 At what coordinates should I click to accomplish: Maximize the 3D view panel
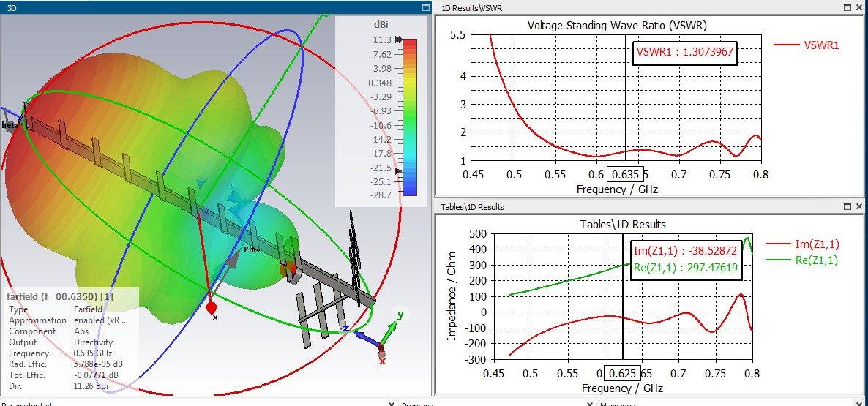coord(426,8)
